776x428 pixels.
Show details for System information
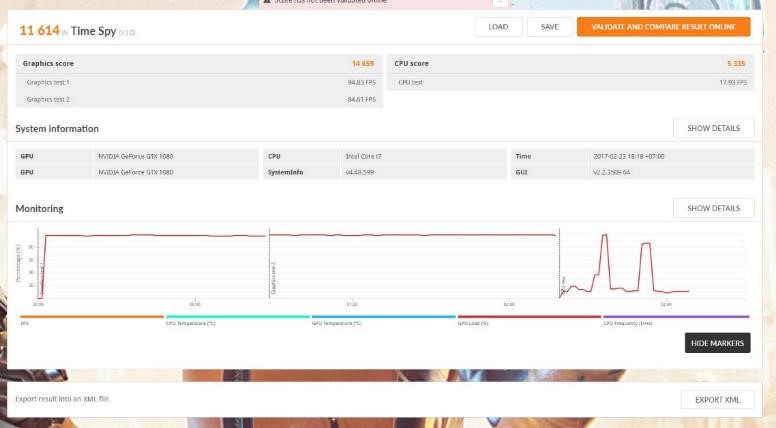(713, 128)
